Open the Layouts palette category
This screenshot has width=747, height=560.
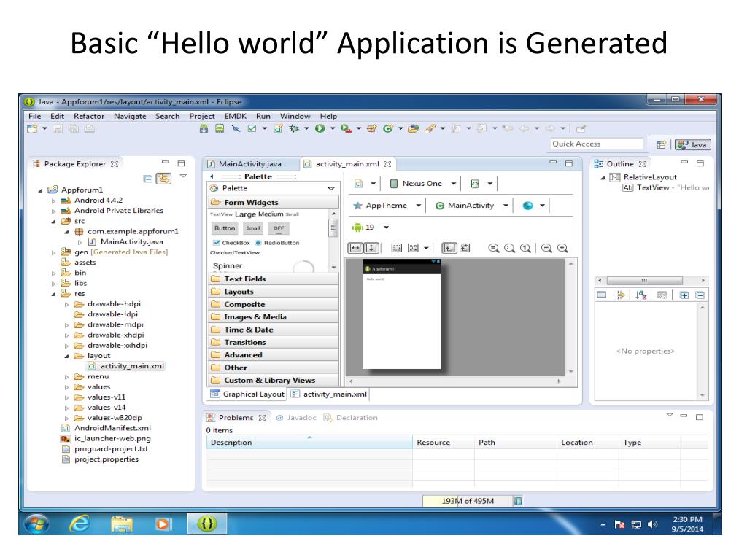pos(274,292)
